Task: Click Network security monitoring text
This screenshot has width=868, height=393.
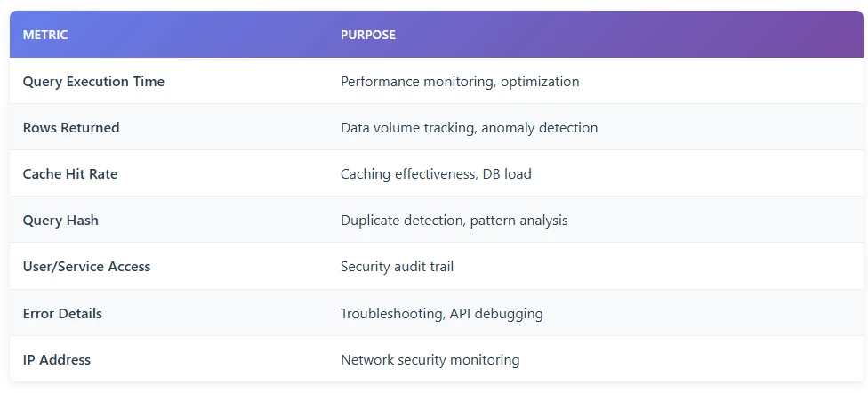Action: coord(430,360)
